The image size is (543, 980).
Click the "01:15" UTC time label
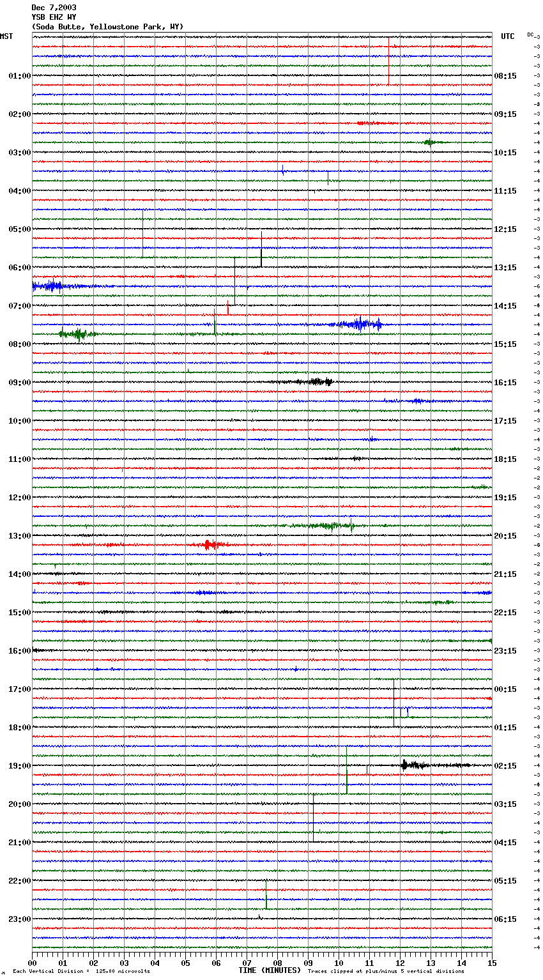[x=505, y=728]
